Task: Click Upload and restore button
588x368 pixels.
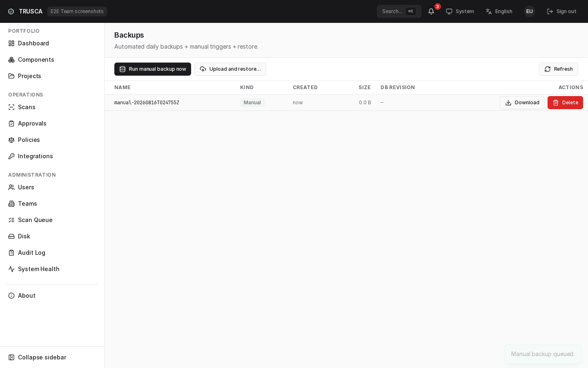Action: [230, 69]
